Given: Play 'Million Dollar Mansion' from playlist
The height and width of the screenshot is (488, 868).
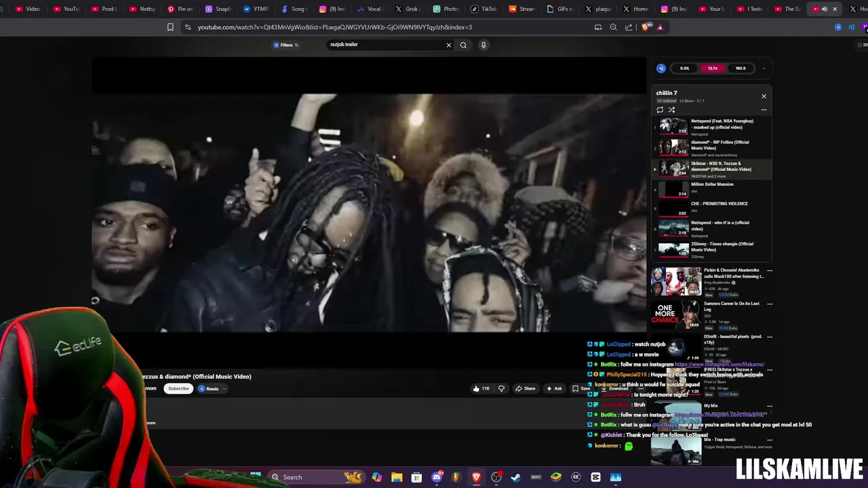Looking at the screenshot, I should 712,190.
